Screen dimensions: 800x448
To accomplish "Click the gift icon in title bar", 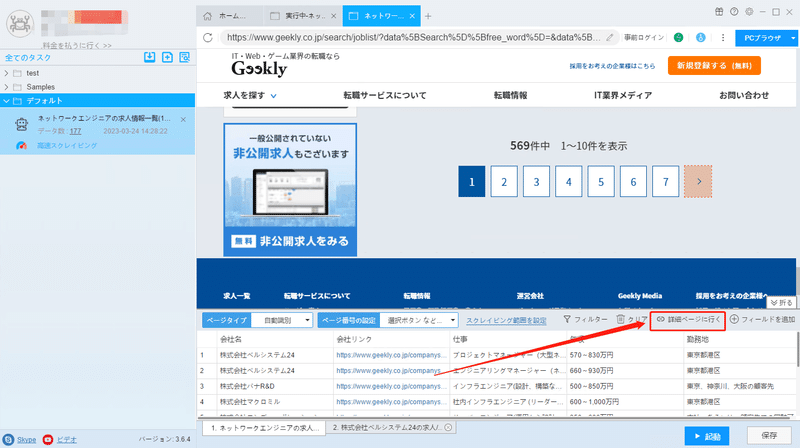I will pos(719,12).
